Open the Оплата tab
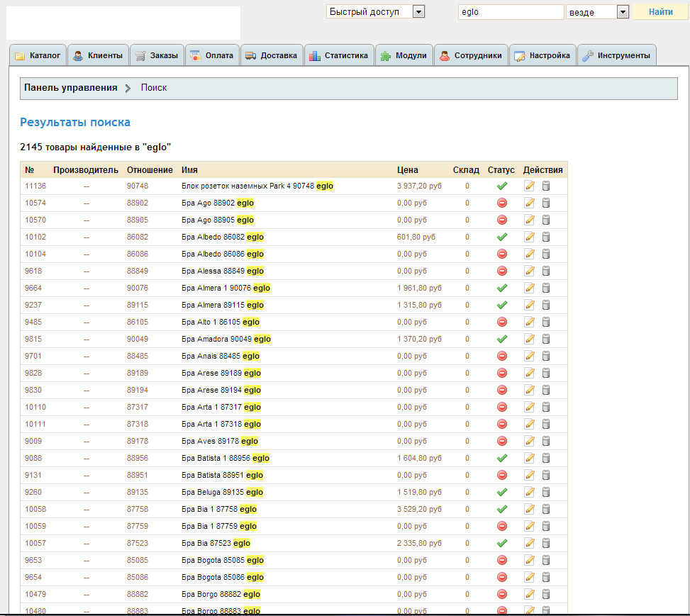Screen dimensions: 690x616 coord(212,55)
